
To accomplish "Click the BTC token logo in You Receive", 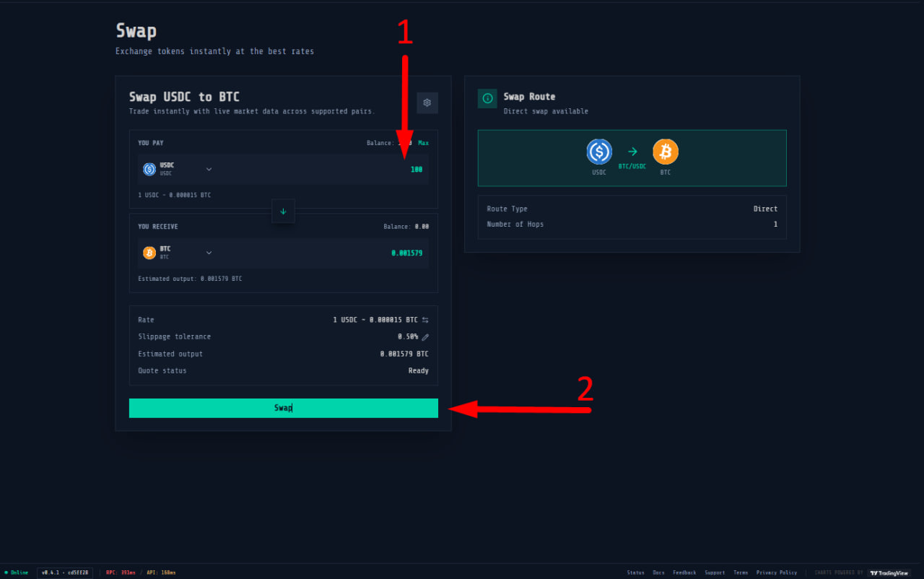I will click(x=149, y=253).
